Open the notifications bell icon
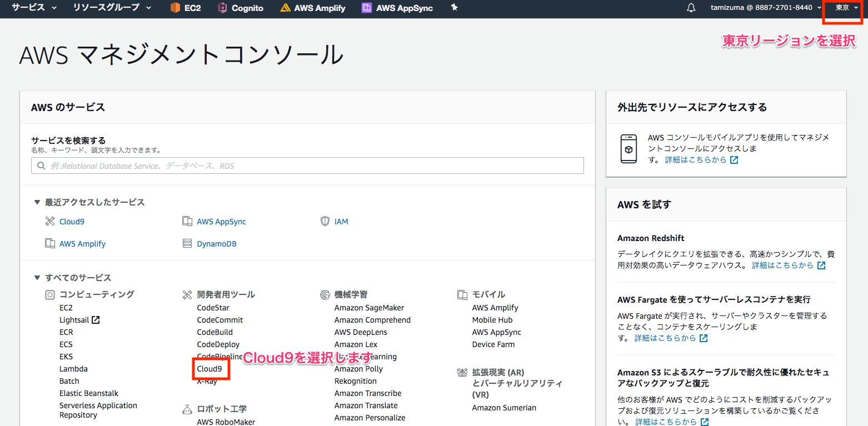868x426 pixels. point(691,8)
